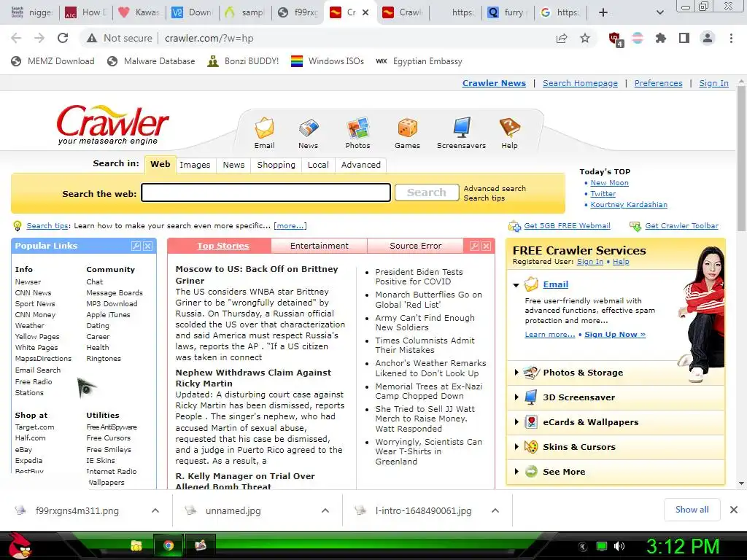747x560 pixels.
Task: Open the Email icon in Crawler header
Action: (264, 128)
